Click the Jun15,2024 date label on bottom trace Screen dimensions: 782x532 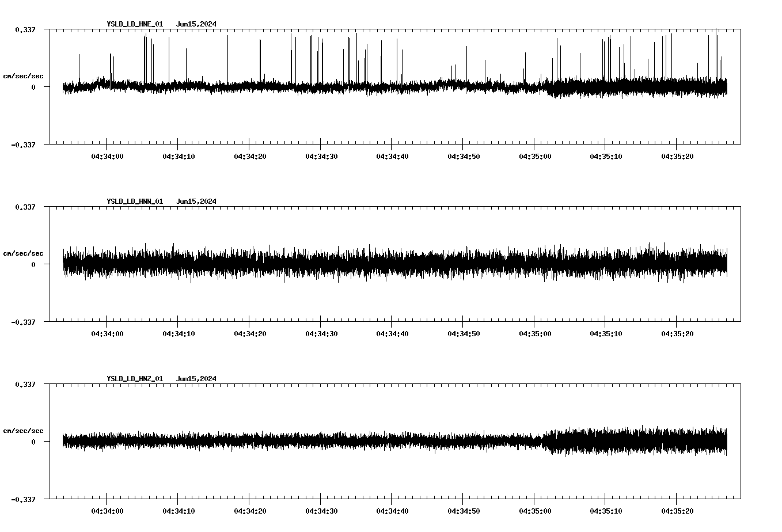(x=197, y=379)
